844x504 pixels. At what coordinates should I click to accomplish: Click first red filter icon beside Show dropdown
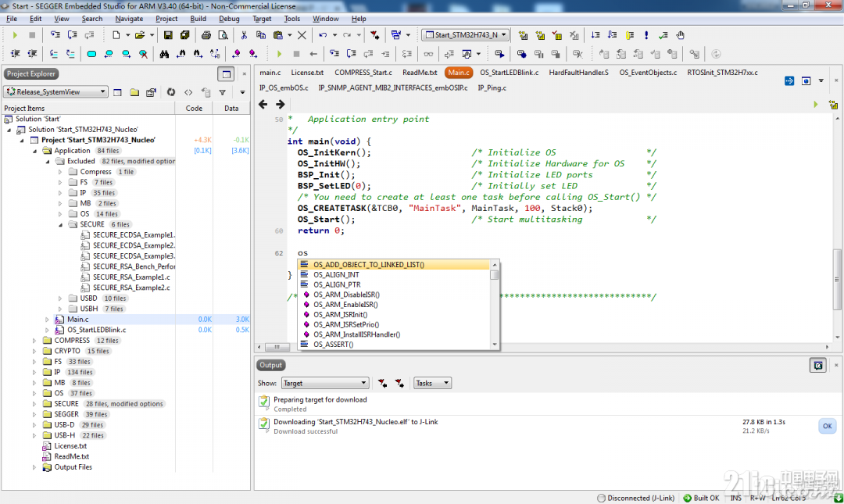point(382,384)
